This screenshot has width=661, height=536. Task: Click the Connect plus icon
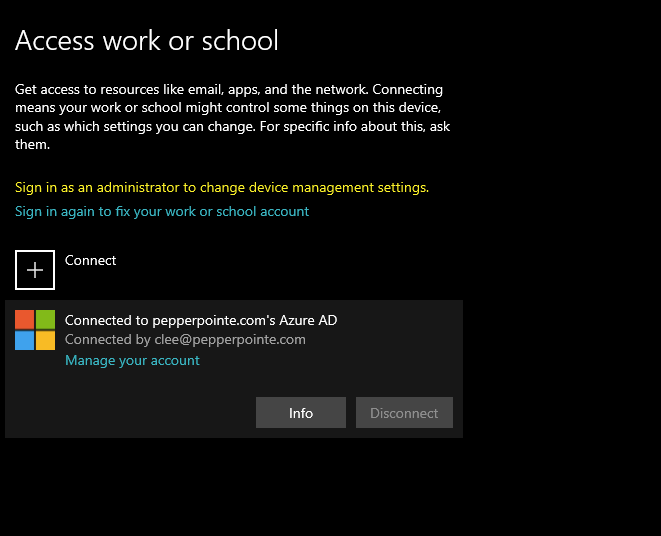click(x=35, y=270)
